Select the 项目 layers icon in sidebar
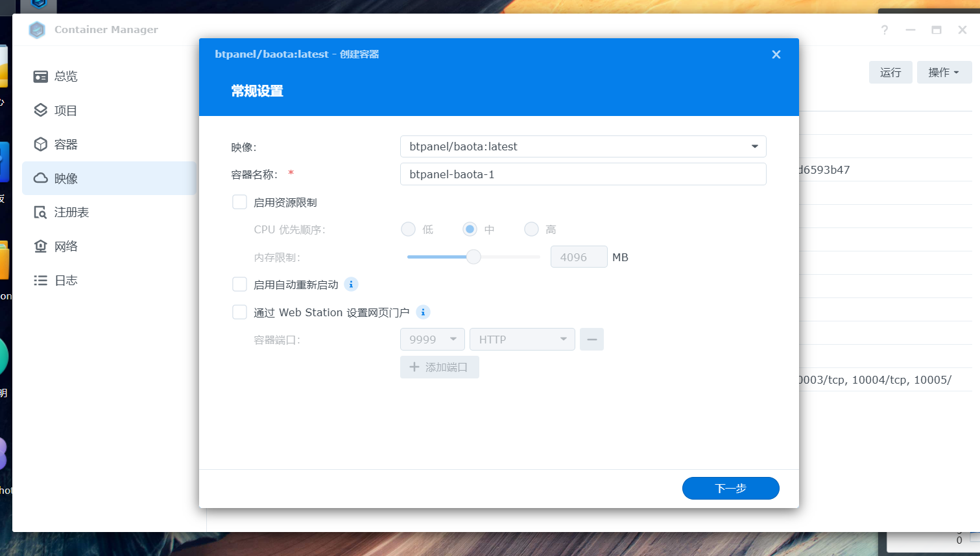 (x=41, y=110)
